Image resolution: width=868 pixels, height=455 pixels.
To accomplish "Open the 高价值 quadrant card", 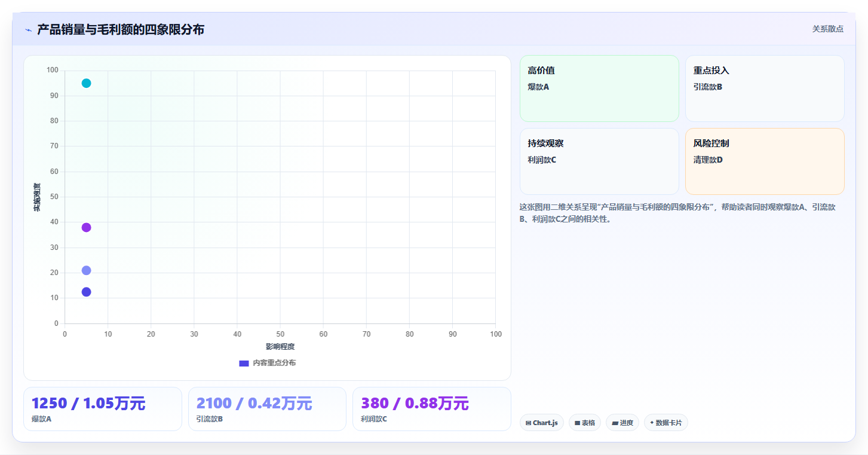I will click(x=599, y=88).
